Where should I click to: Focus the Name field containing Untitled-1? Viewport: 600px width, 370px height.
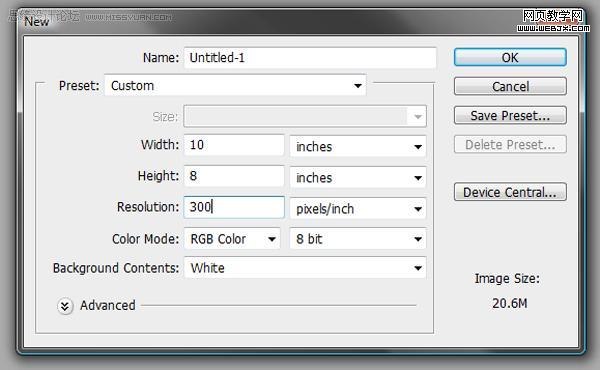pos(310,58)
